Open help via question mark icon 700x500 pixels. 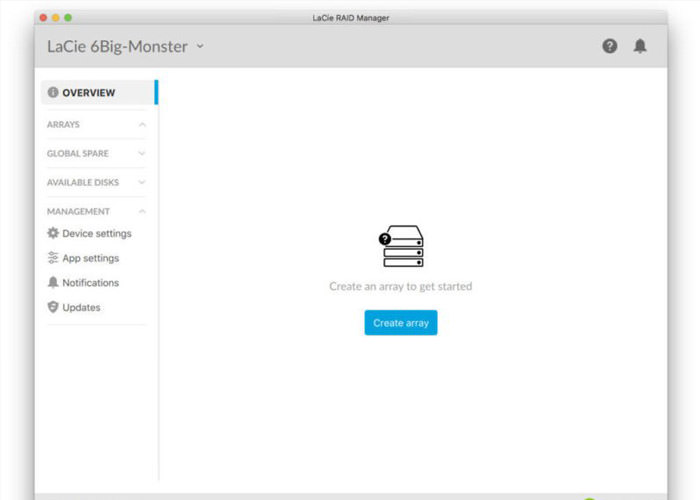(x=609, y=46)
